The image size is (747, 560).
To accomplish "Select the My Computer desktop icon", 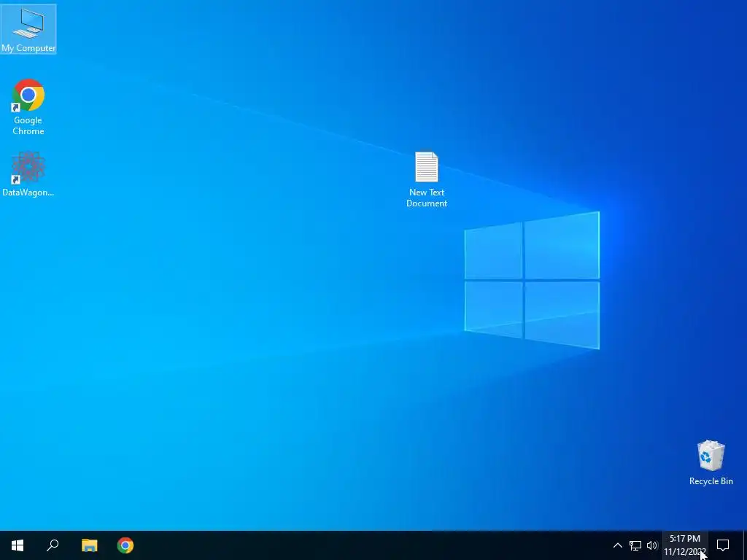I will [28, 28].
